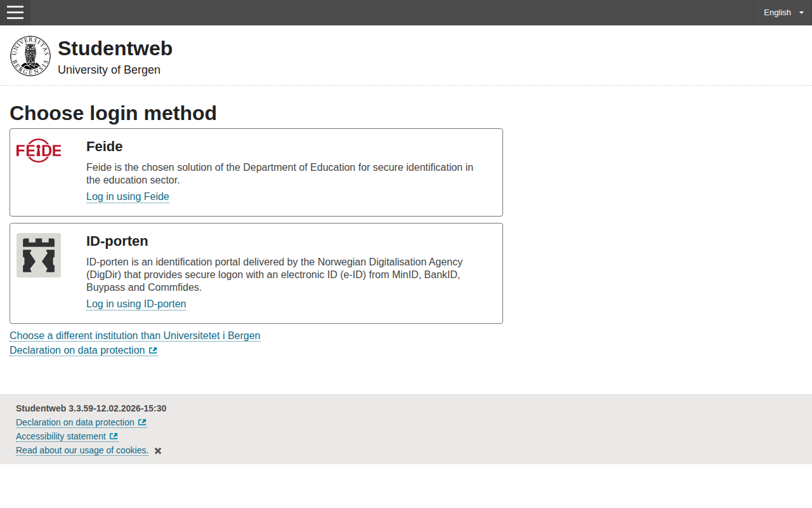
Task: Click the Studentweb page title
Action: pos(115,48)
